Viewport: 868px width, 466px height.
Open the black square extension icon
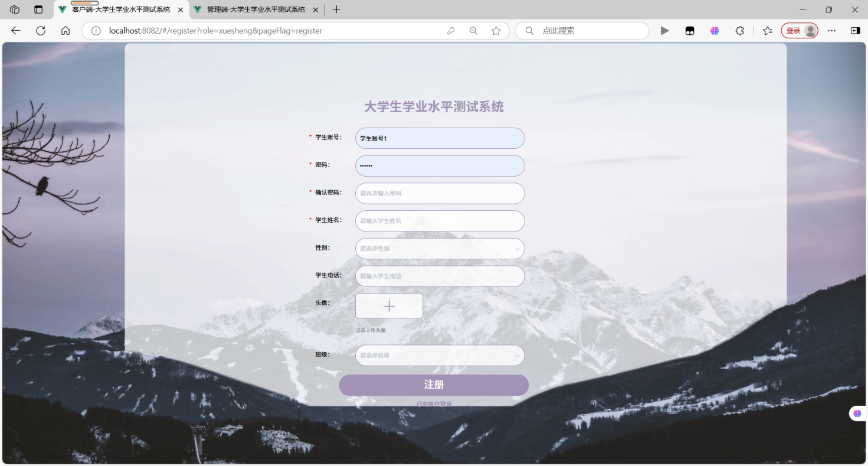pos(690,31)
